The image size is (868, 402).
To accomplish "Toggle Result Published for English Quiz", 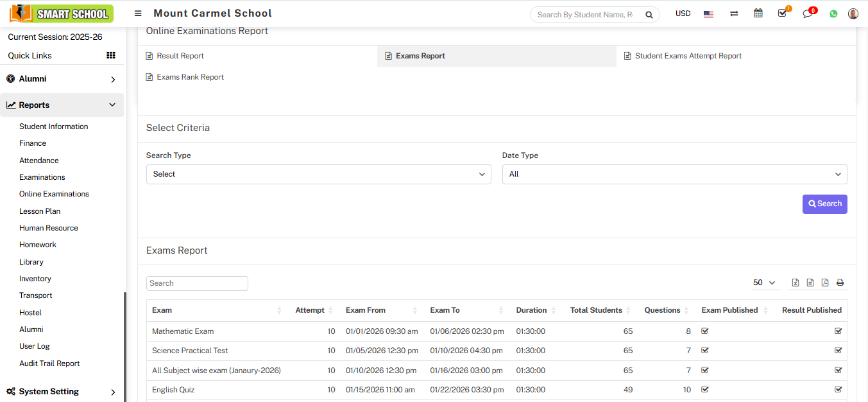I will click(x=838, y=389).
